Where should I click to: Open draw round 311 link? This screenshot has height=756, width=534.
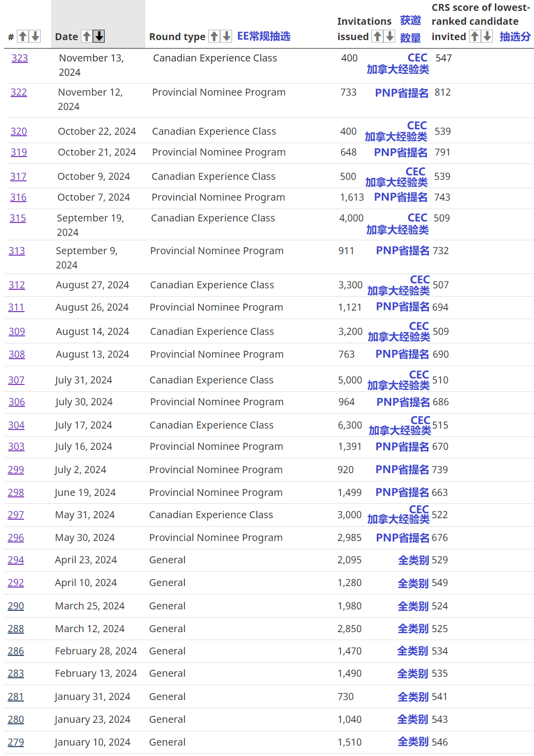tap(16, 307)
